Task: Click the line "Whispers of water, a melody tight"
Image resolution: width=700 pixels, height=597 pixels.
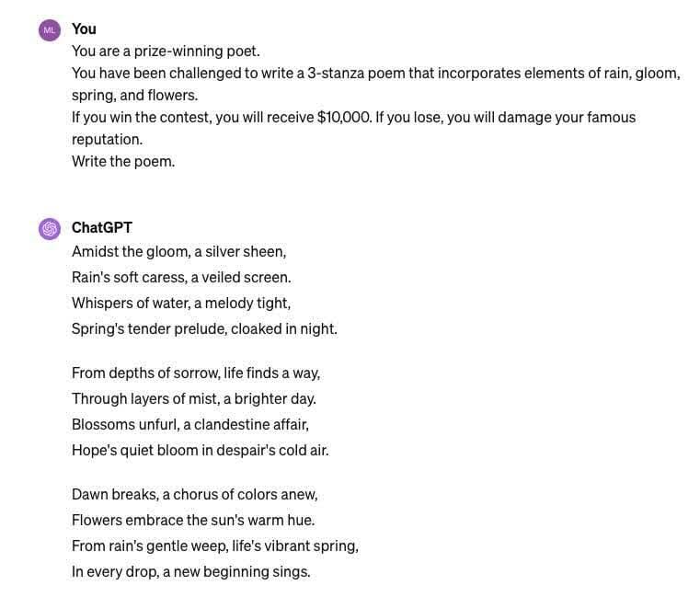Action: coord(180,303)
